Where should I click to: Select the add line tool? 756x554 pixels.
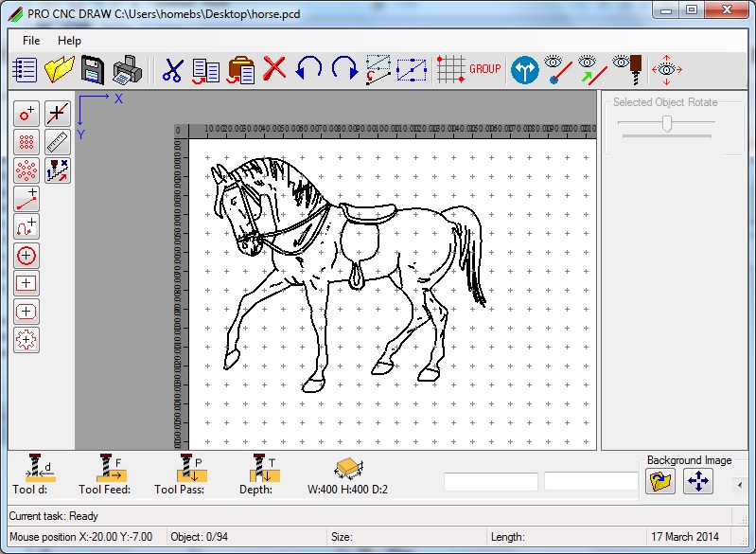26,199
